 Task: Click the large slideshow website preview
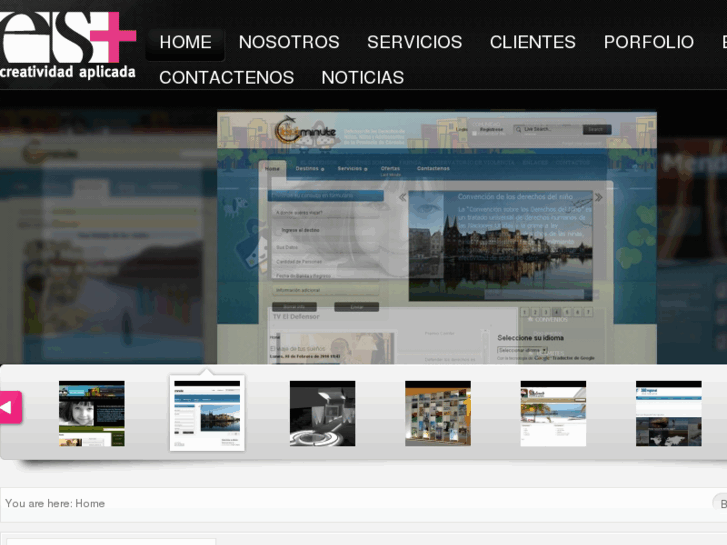437,237
